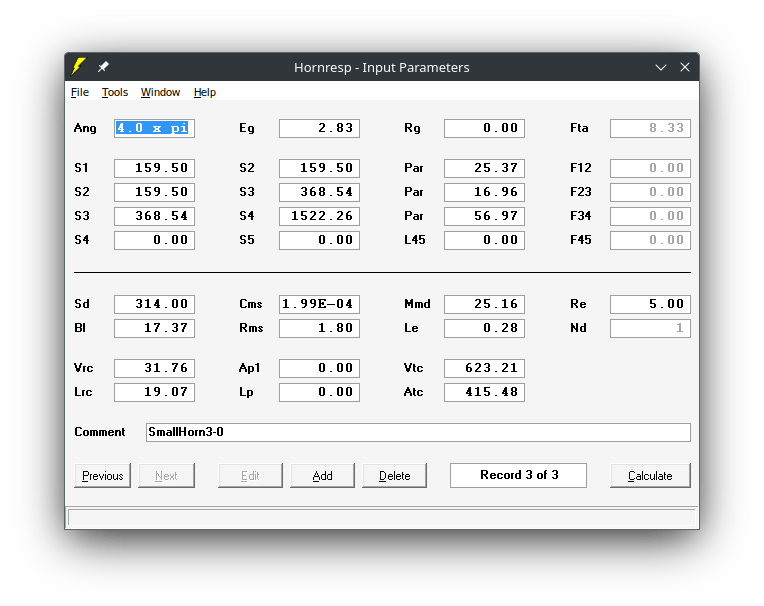Click the Bl field showing 17.37

coord(154,328)
